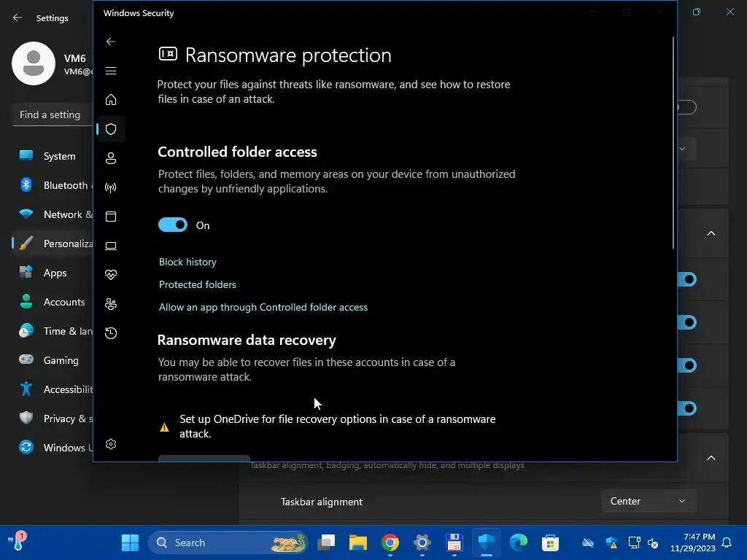Image resolution: width=747 pixels, height=560 pixels.
Task: Select Apps in Settings sidebar
Action: click(x=53, y=273)
